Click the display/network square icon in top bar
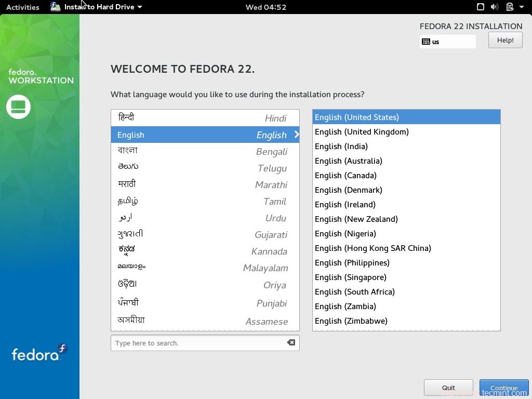 pos(481,7)
